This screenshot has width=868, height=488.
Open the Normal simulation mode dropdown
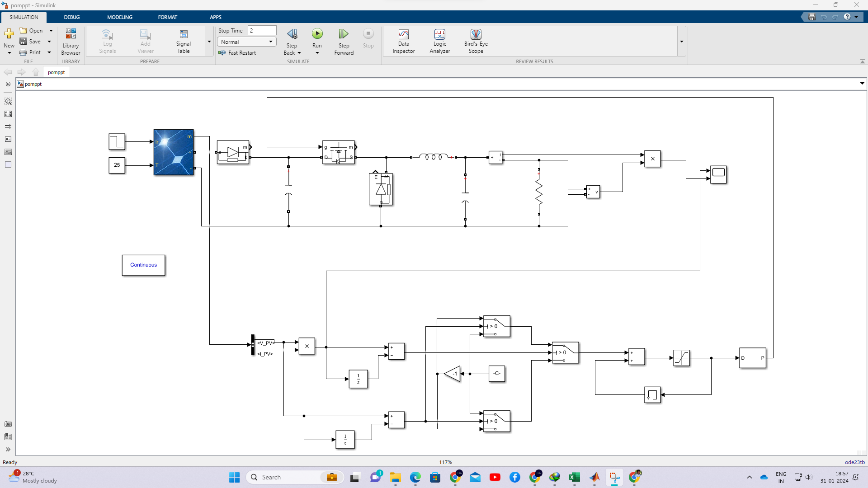coord(246,41)
